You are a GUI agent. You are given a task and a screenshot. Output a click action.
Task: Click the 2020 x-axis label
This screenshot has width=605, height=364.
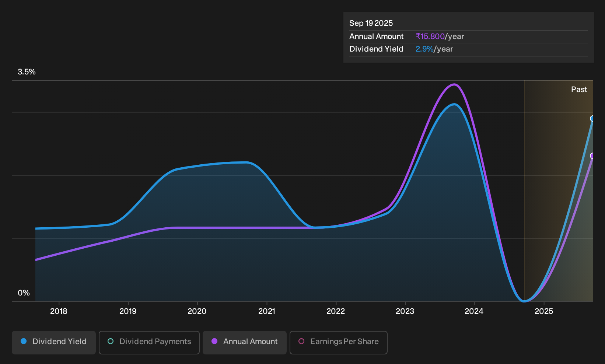click(x=197, y=311)
